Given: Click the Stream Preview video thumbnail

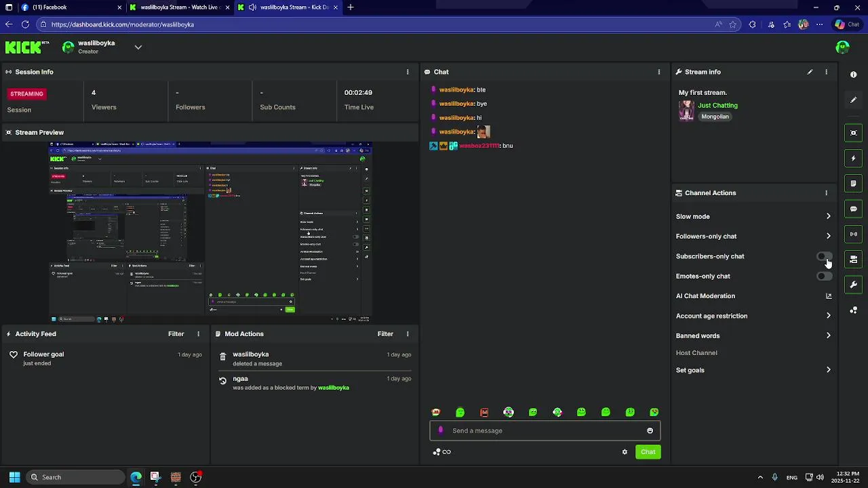Looking at the screenshot, I should click(210, 232).
